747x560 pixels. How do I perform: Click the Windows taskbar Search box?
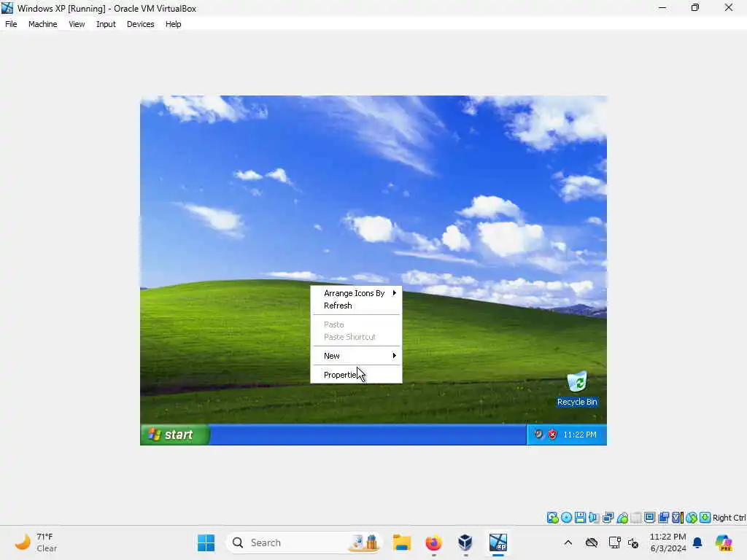tap(303, 542)
